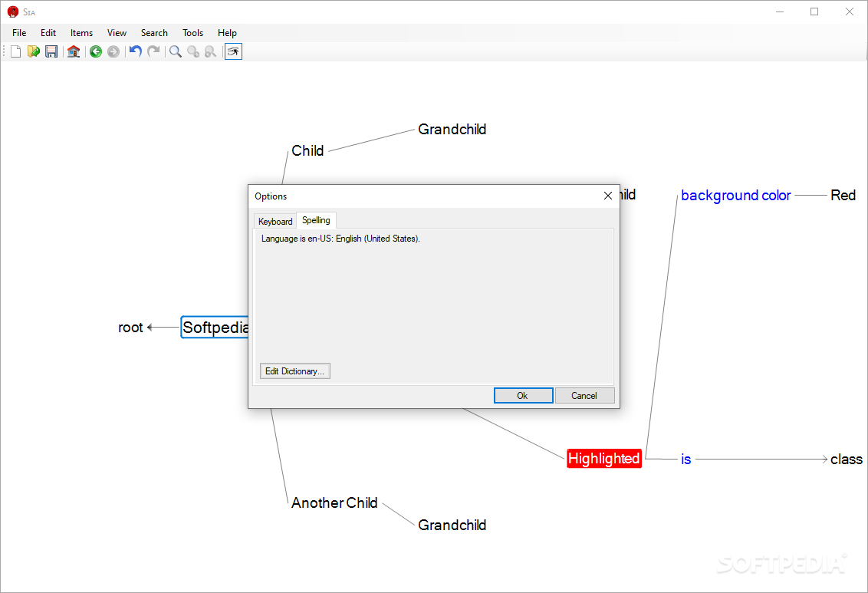Navigate back with the green arrow icon
Viewport: 868px width, 593px height.
coord(96,51)
